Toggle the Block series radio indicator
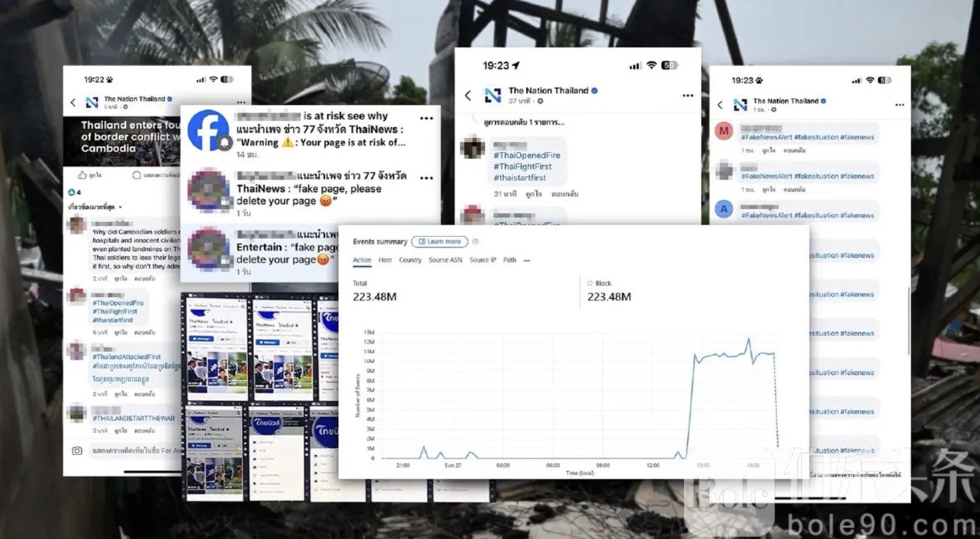Viewport: 980px width, 539px height. [x=590, y=283]
